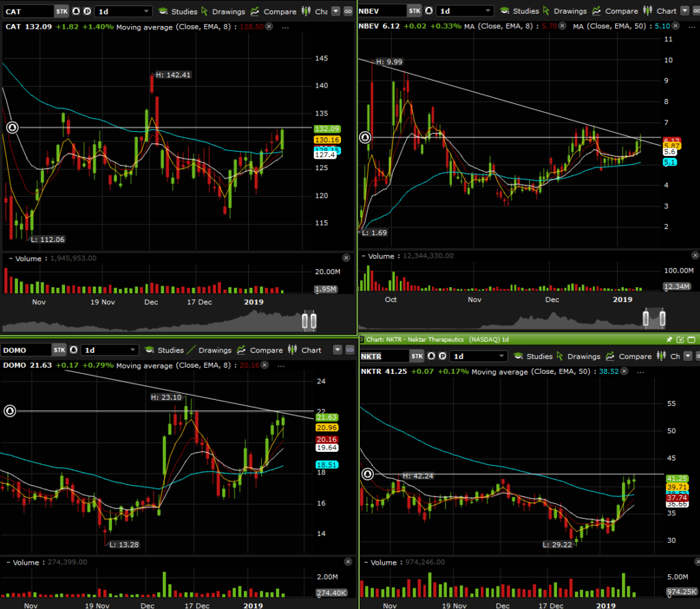The image size is (700, 609).
Task: Open the 1d timeframe dropdown in NKTR chart
Action: (x=479, y=356)
